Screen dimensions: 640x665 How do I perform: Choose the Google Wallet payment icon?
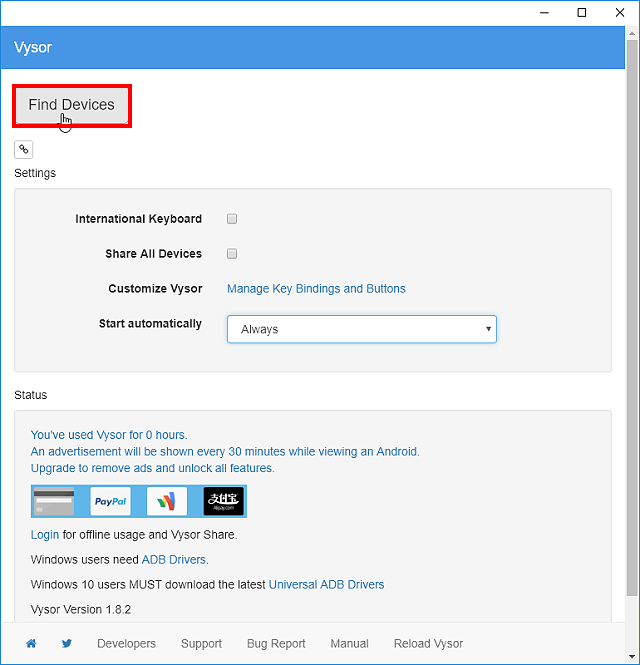tap(167, 501)
